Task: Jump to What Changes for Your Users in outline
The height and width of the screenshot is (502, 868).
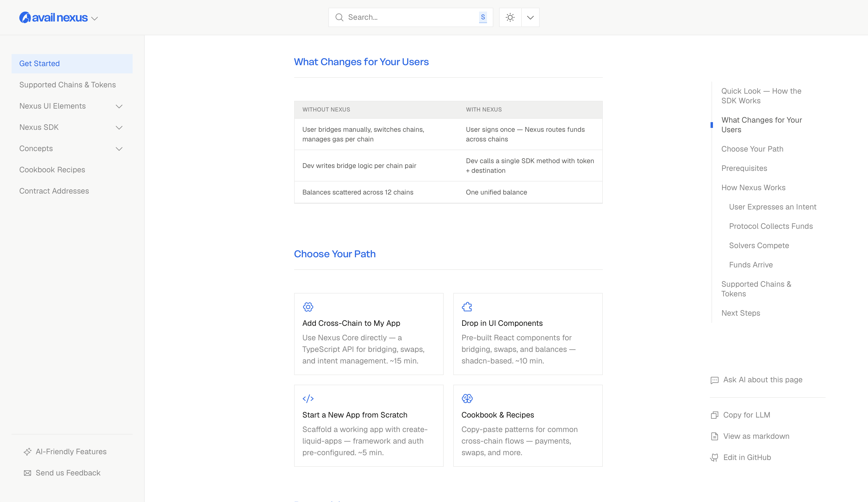Action: (762, 125)
